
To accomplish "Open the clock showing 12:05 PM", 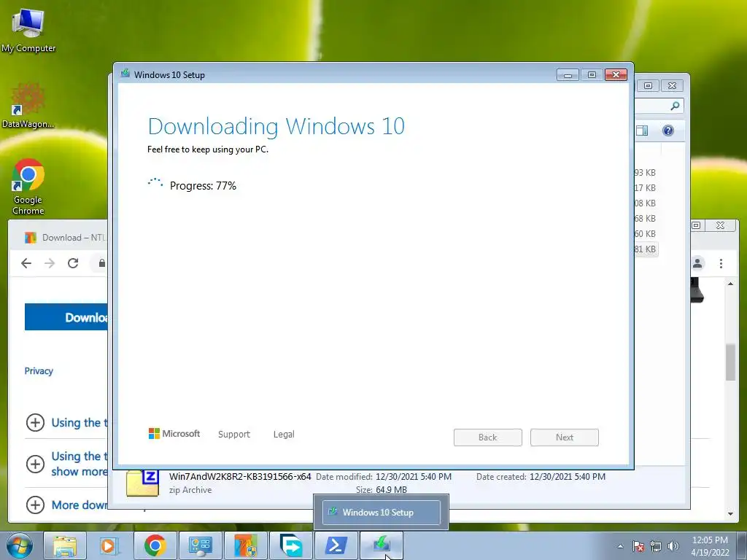I will (710, 546).
